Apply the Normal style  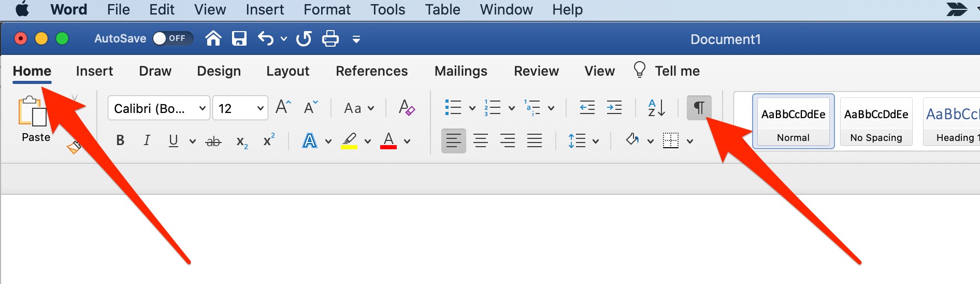coord(793,121)
